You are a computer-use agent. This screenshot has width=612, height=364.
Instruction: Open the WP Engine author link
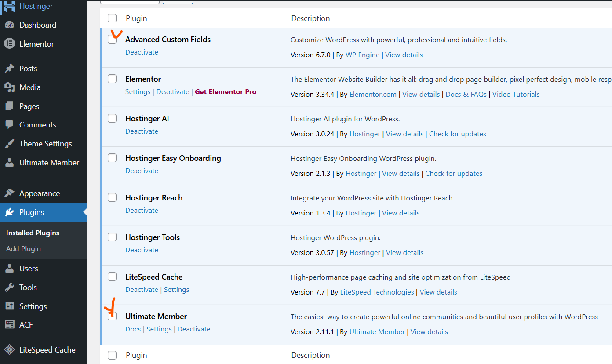(x=362, y=55)
